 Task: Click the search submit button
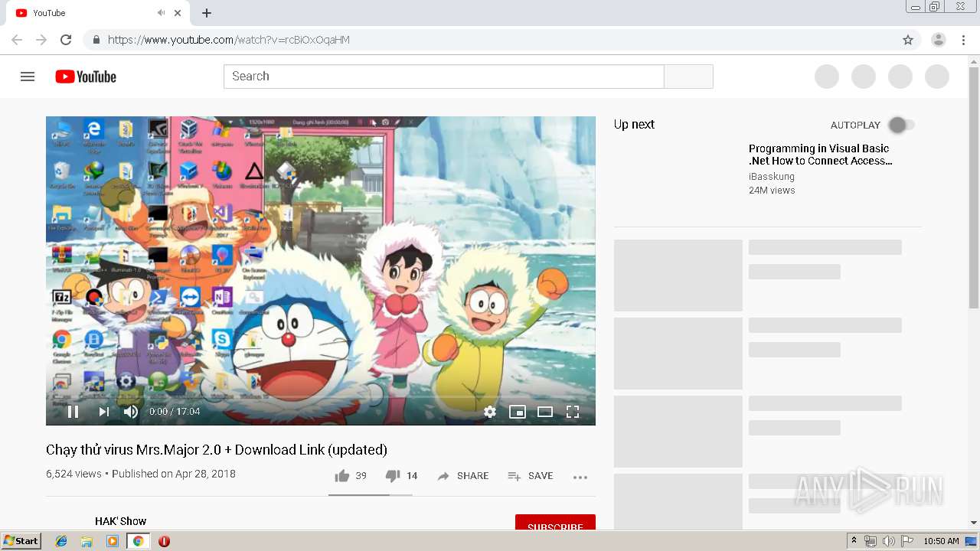(x=688, y=77)
